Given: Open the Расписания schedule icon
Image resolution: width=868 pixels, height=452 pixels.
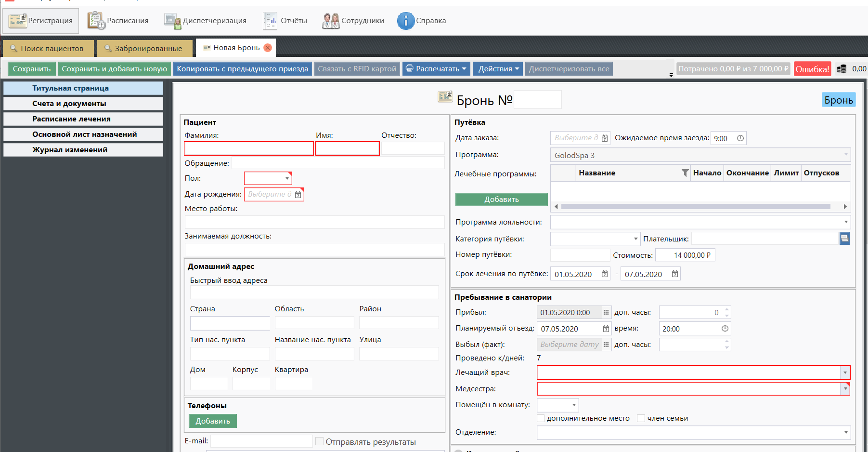Looking at the screenshot, I should 96,21.
